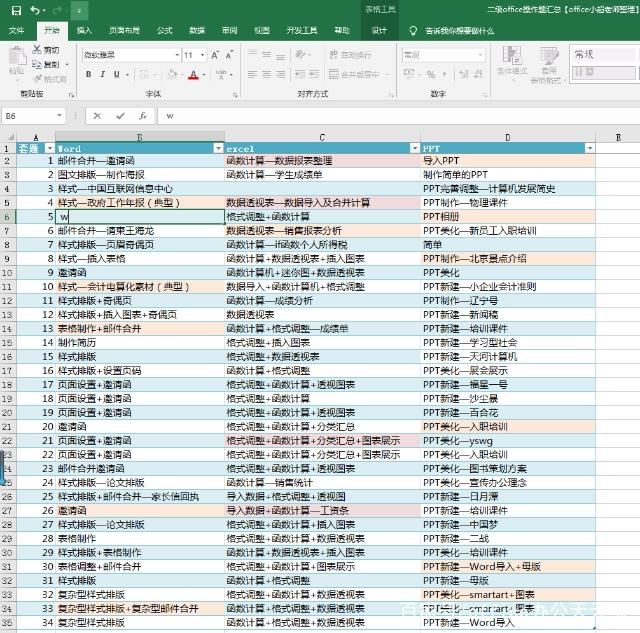Screen dimensions: 640x633
Task: Open Format as Table (套用表格格式)
Action: 549,65
